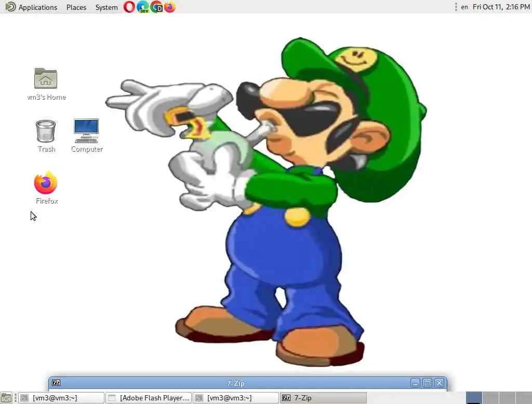The width and height of the screenshot is (532, 404).
Task: Click the 7z icon in 7-Zip title bar
Action: tap(56, 383)
